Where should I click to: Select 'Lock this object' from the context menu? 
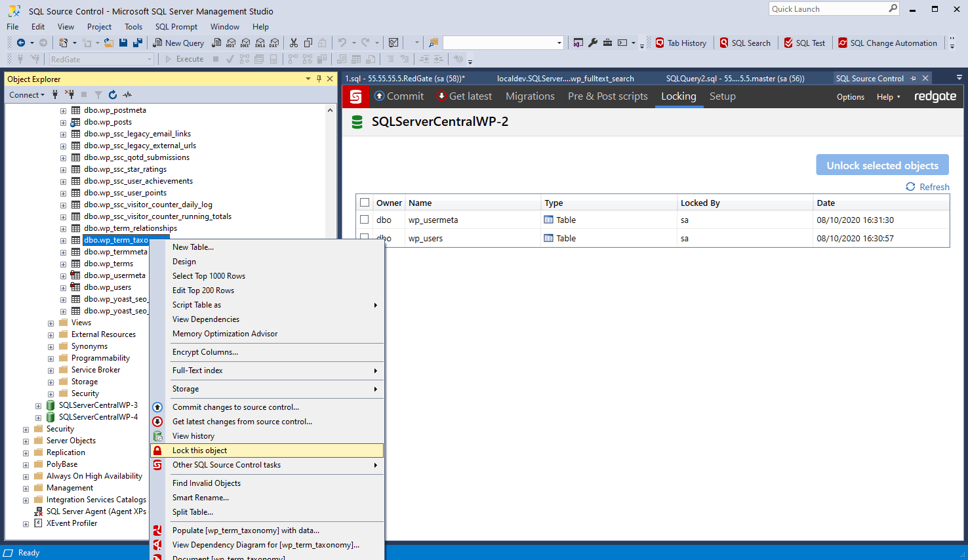coord(199,450)
